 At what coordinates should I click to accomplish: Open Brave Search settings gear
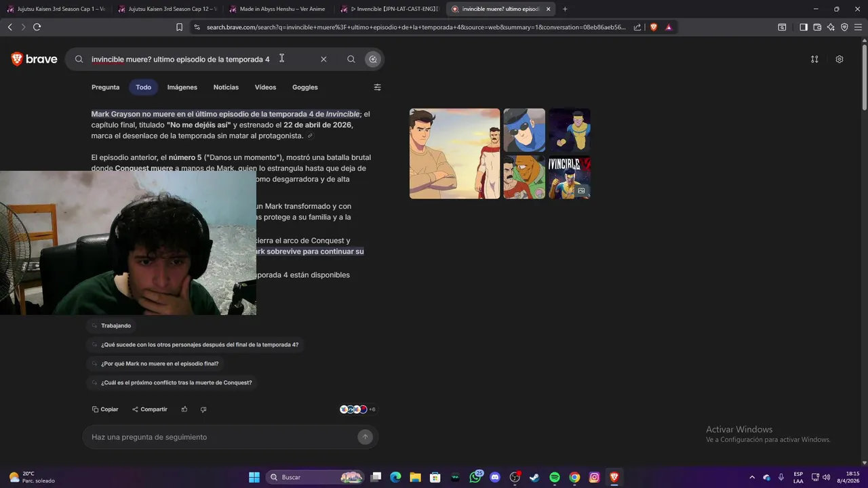point(840,59)
